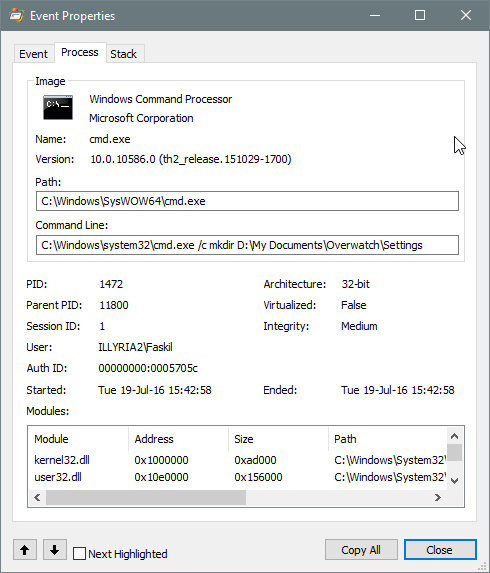This screenshot has width=490, height=573.
Task: Maximize the Event Properties window
Action: pyautogui.click(x=420, y=15)
